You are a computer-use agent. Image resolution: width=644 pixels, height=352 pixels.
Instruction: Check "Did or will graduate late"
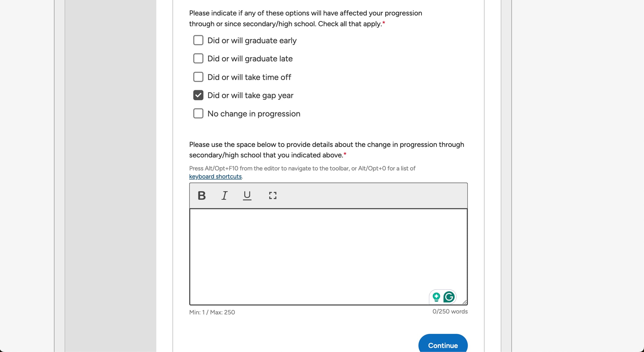(198, 58)
